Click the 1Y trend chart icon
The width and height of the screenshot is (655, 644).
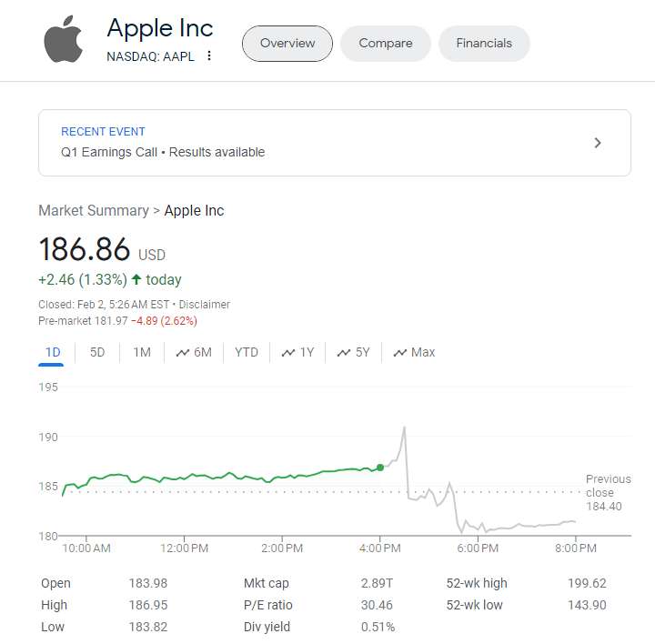click(288, 353)
